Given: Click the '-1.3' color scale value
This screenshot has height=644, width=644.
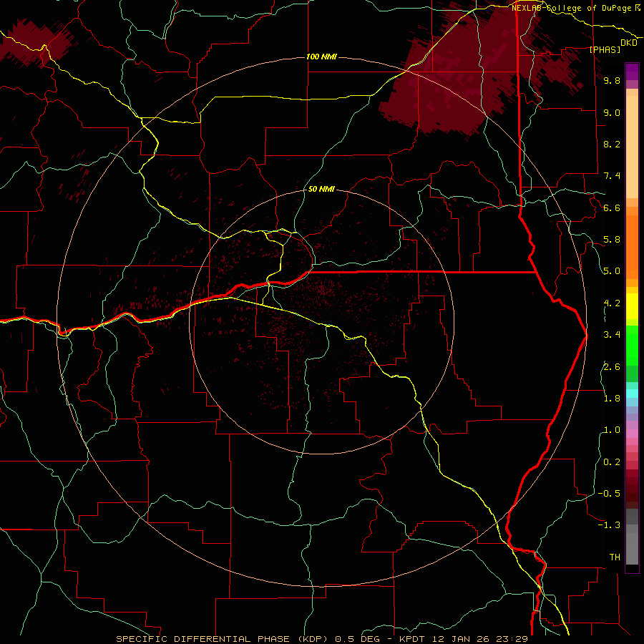Looking at the screenshot, I should (x=609, y=525).
